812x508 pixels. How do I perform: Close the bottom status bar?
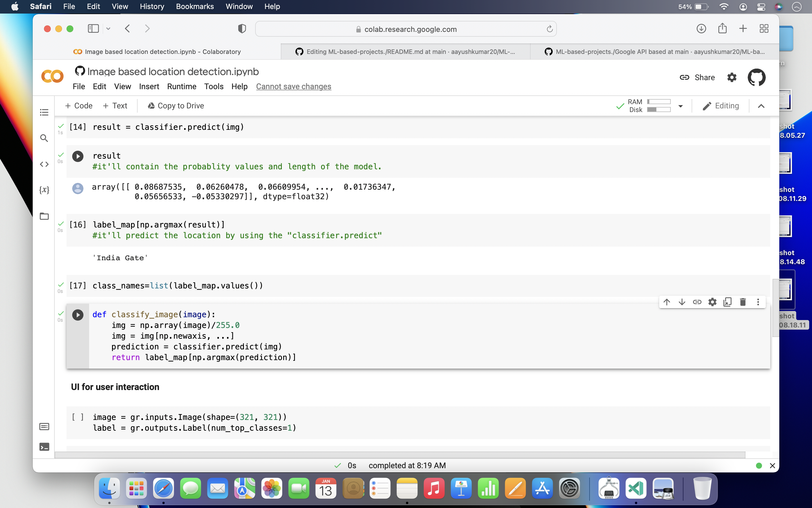(772, 466)
